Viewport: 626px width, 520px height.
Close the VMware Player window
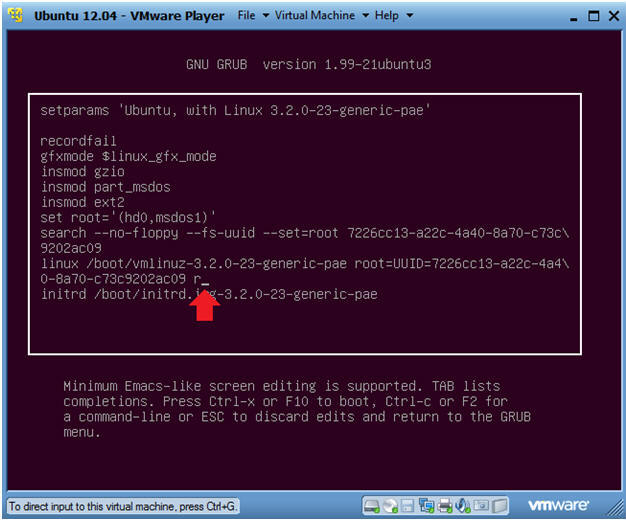click(x=614, y=16)
